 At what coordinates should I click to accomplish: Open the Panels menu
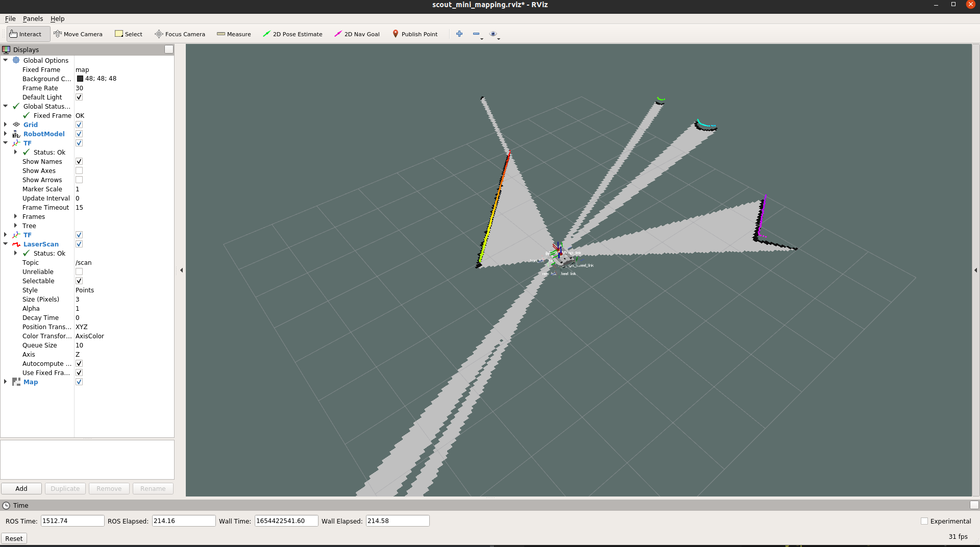[33, 18]
